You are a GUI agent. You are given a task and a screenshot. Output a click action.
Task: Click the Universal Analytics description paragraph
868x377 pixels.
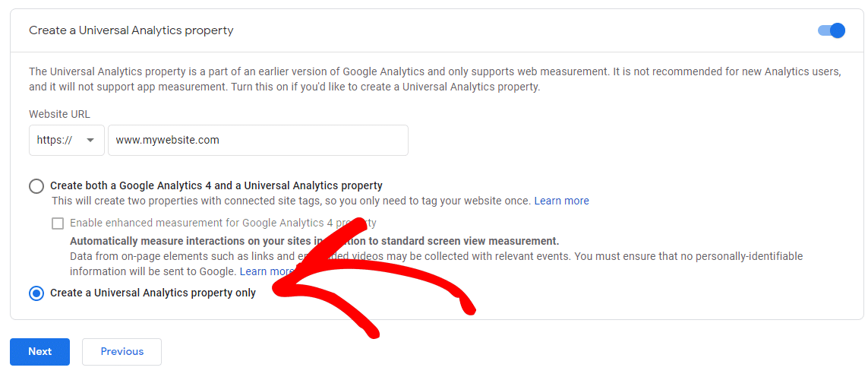click(x=435, y=79)
